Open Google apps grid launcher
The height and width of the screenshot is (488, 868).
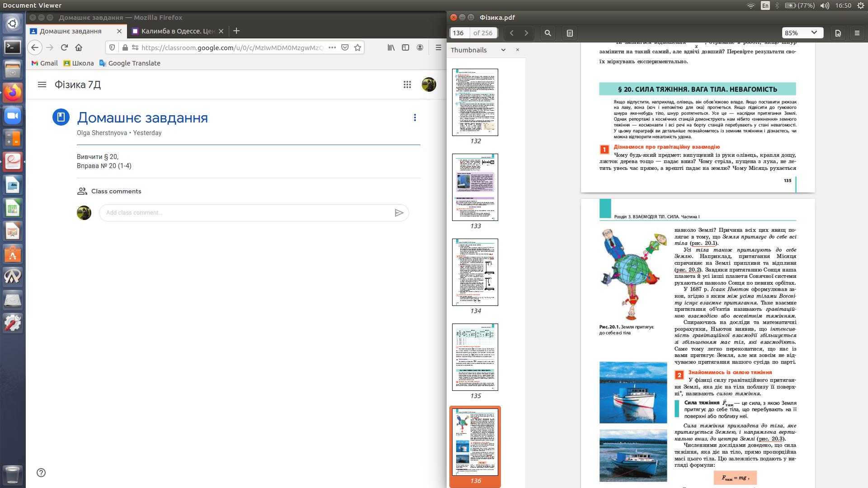pos(407,84)
